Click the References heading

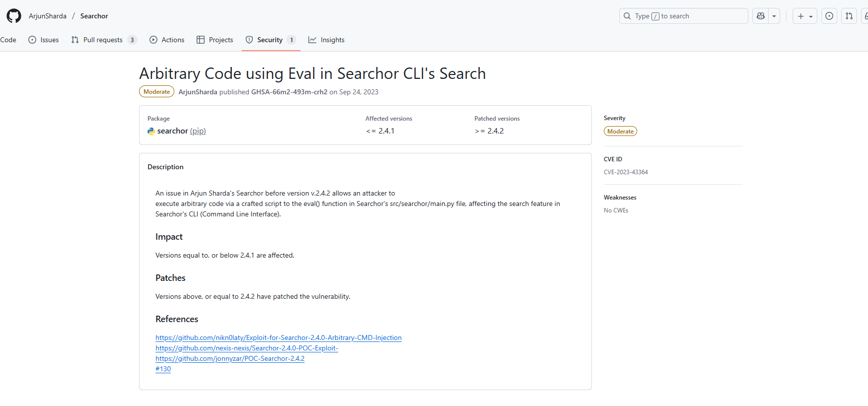pos(177,319)
